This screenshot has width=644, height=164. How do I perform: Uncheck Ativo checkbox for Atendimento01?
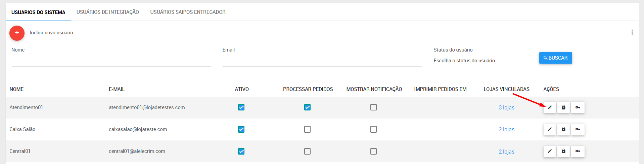click(x=241, y=107)
